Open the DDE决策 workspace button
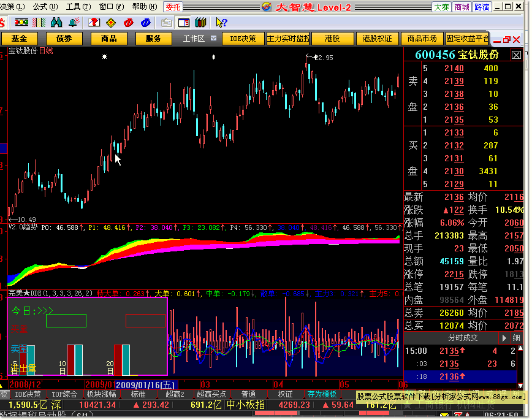The height and width of the screenshot is (420, 532). pyautogui.click(x=243, y=39)
